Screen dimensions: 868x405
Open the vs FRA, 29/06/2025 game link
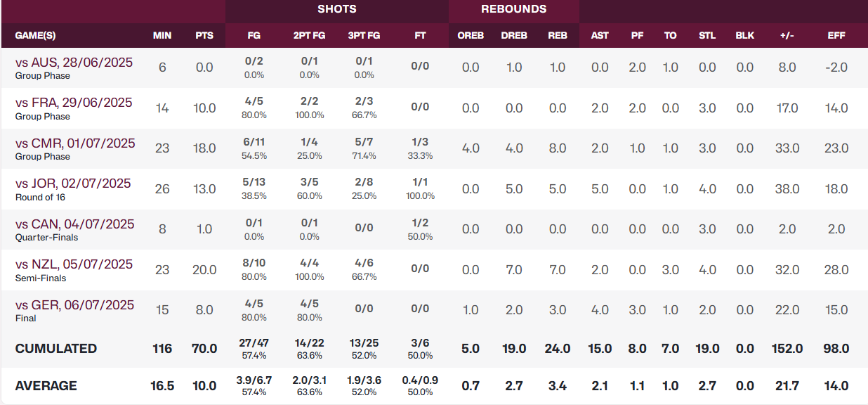pos(74,103)
